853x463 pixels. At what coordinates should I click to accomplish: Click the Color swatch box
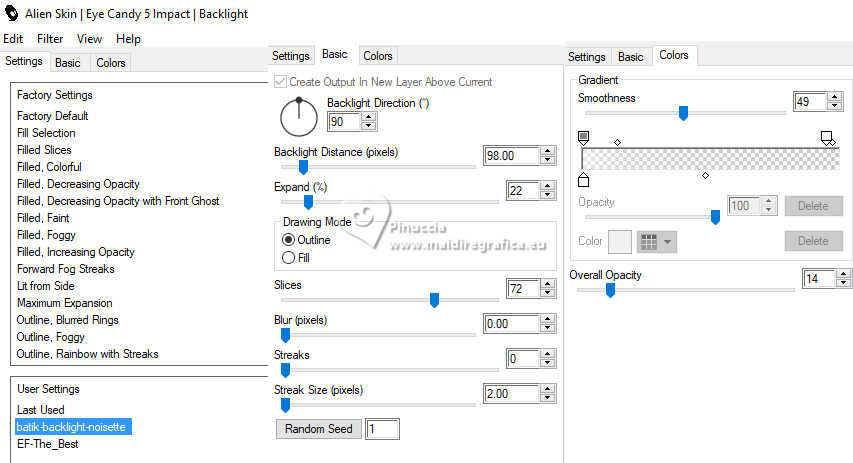[620, 241]
